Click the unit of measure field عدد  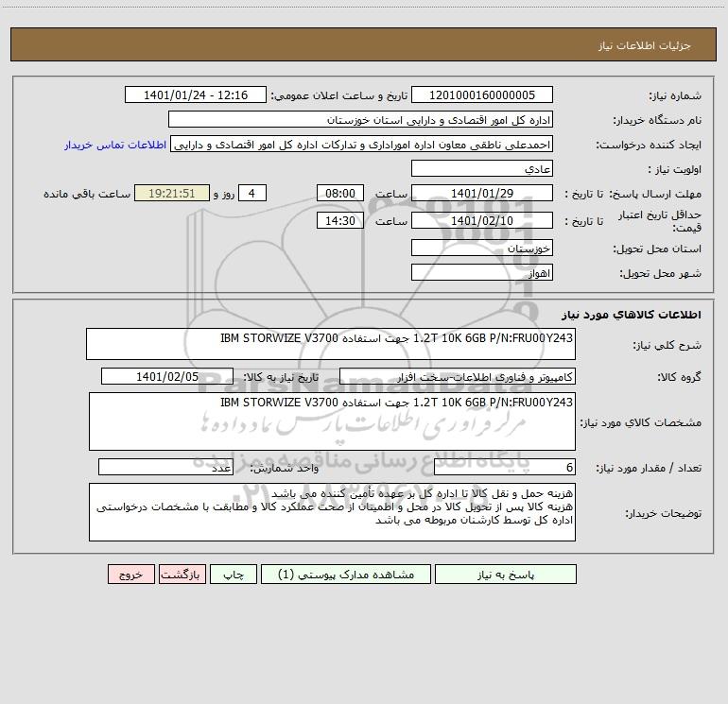165,467
